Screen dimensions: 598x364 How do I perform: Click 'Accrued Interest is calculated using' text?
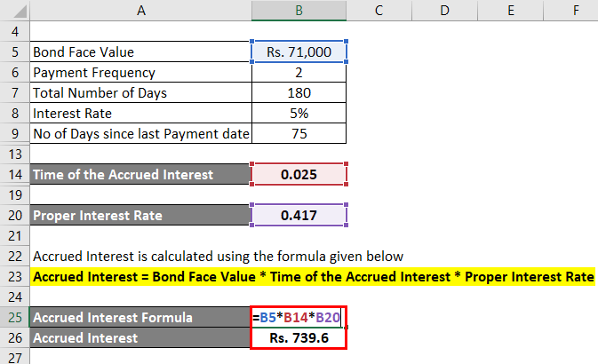pos(218,257)
